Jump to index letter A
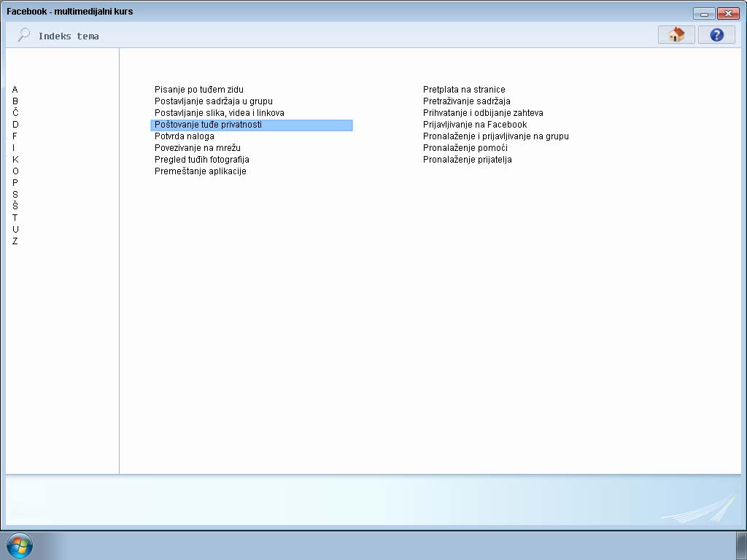This screenshot has height=560, width=747. coord(15,90)
